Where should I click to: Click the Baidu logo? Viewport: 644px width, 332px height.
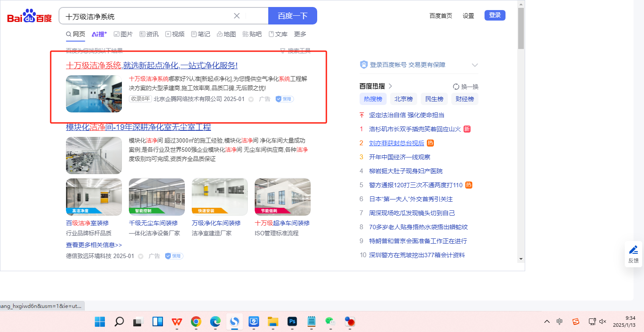29,16
